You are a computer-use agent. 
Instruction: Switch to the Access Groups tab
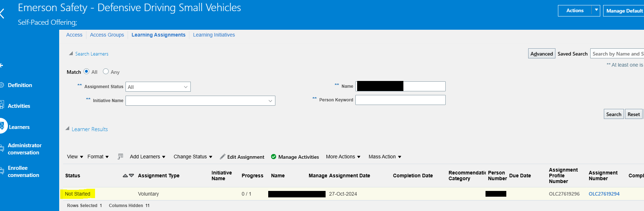107,35
